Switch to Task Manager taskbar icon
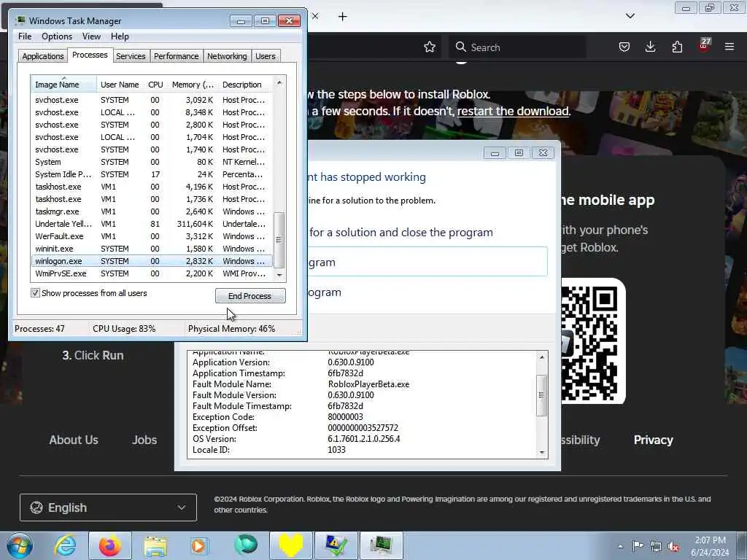The width and height of the screenshot is (747, 560). tap(381, 545)
